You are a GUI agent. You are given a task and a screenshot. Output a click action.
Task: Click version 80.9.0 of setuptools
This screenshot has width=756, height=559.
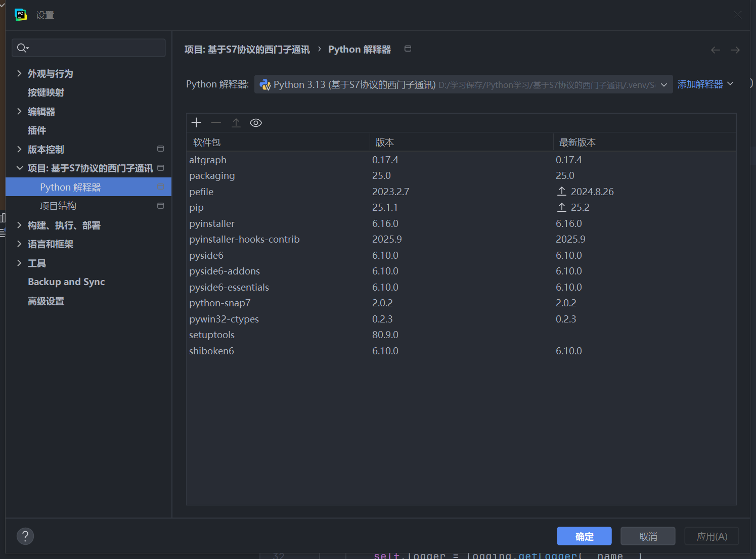pyautogui.click(x=385, y=335)
